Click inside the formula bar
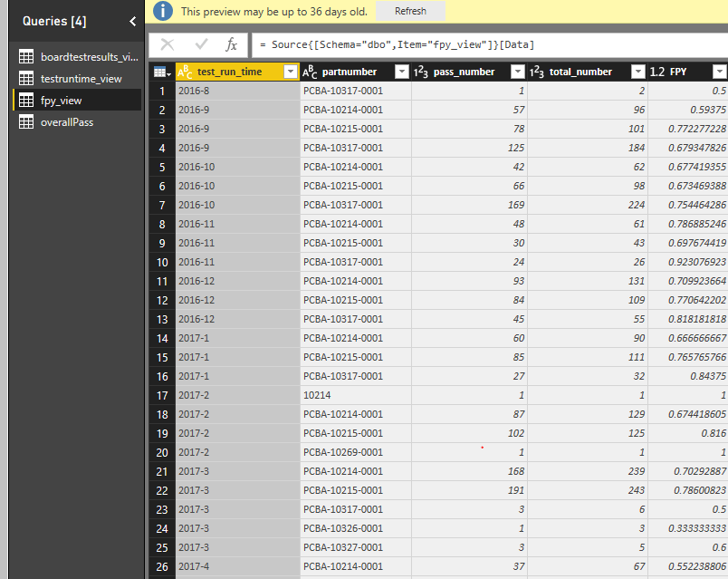Viewport: 728px width, 579px height. (407, 42)
